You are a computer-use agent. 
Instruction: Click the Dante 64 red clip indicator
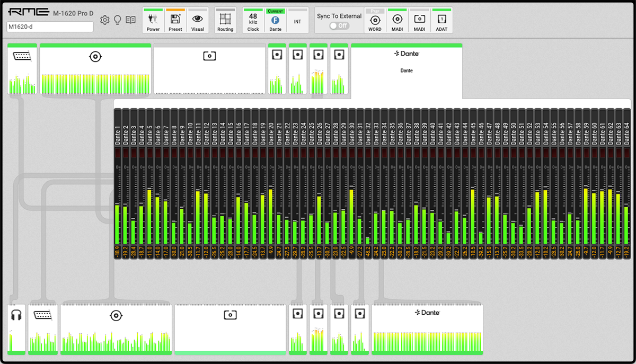coord(626,153)
